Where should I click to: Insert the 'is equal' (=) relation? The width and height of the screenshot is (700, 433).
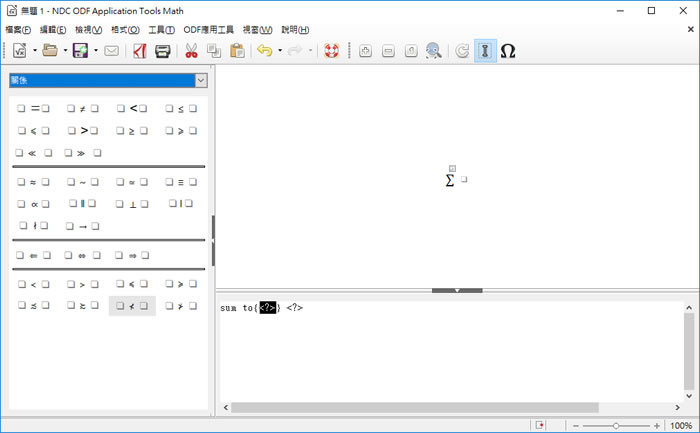pyautogui.click(x=33, y=108)
